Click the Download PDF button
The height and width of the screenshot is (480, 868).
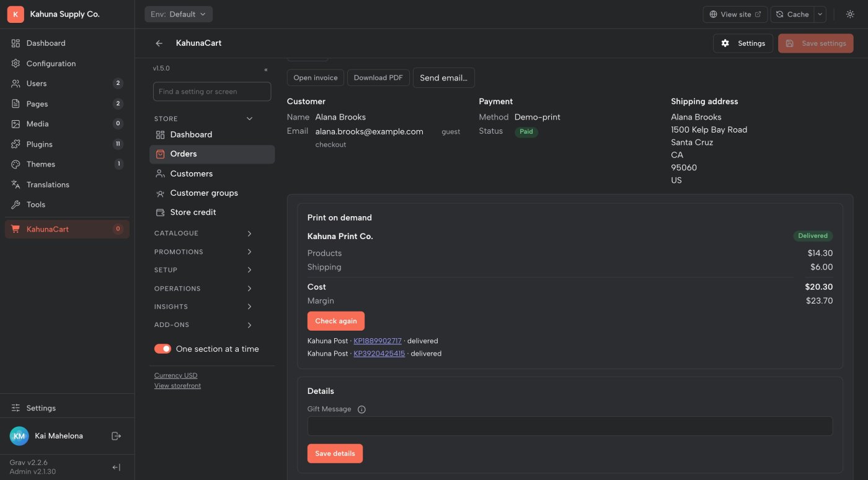tap(379, 78)
